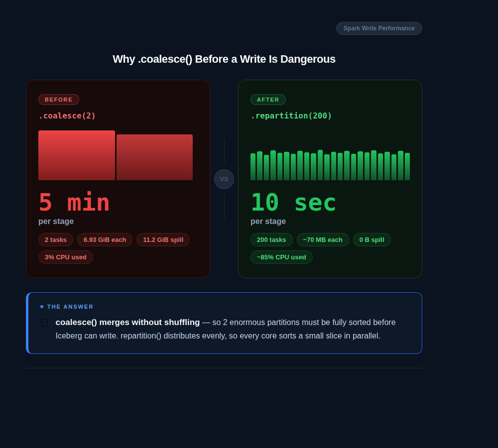
Task: Click the title Why .coalesce() Before a Write Is Dangerous
Action: pos(224,59)
